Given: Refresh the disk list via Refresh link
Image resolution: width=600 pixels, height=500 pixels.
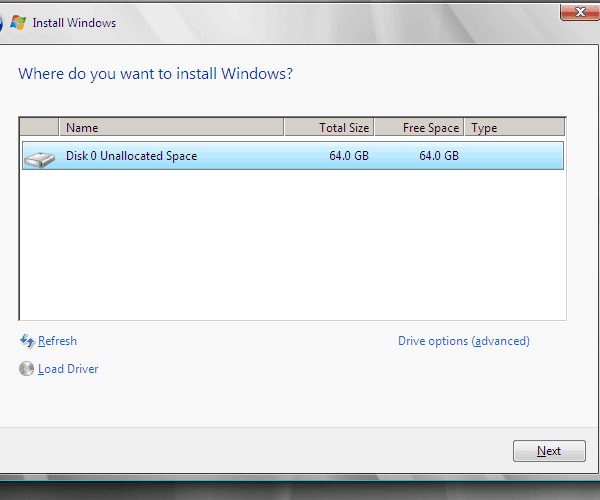Looking at the screenshot, I should click(57, 341).
